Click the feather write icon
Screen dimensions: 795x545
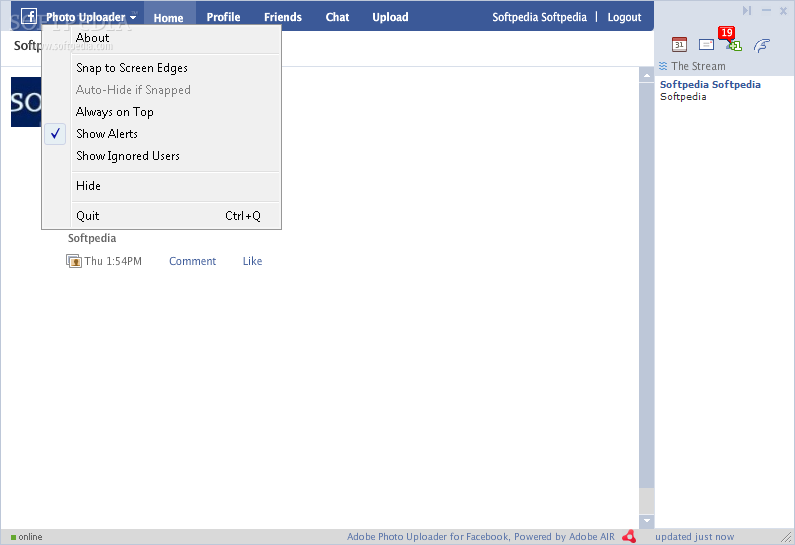pos(762,46)
